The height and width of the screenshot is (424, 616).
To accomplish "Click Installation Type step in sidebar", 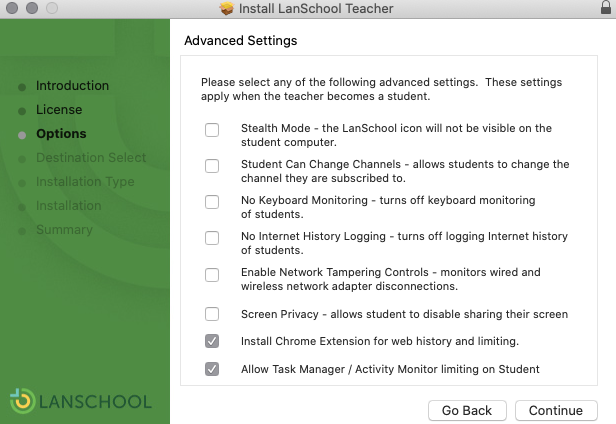I will (85, 182).
